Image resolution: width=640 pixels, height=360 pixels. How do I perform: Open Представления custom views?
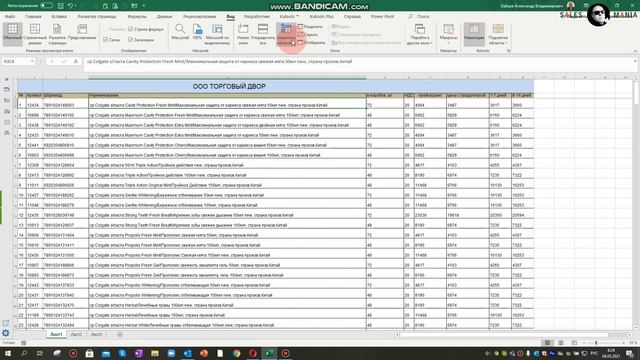coord(82,33)
